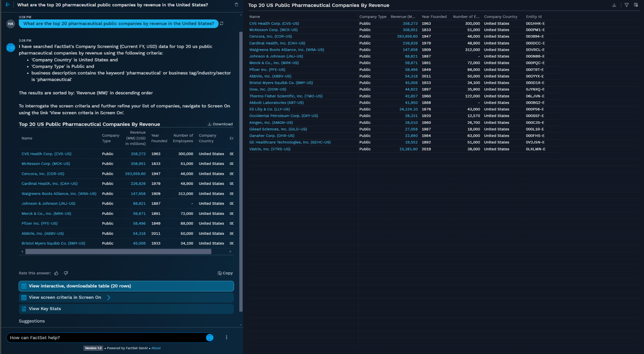
Task: Focus the 'How can FactSet help?' input
Action: tap(106, 338)
